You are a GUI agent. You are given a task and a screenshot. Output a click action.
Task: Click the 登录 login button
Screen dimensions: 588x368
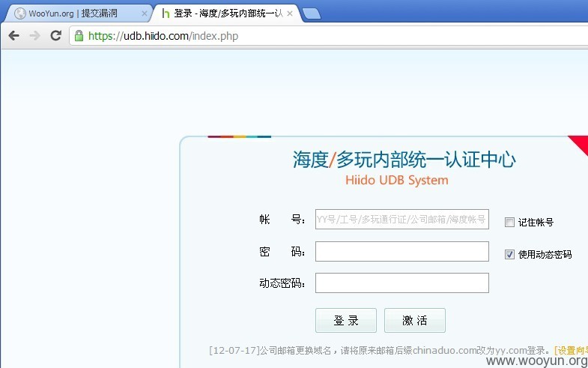click(x=346, y=320)
